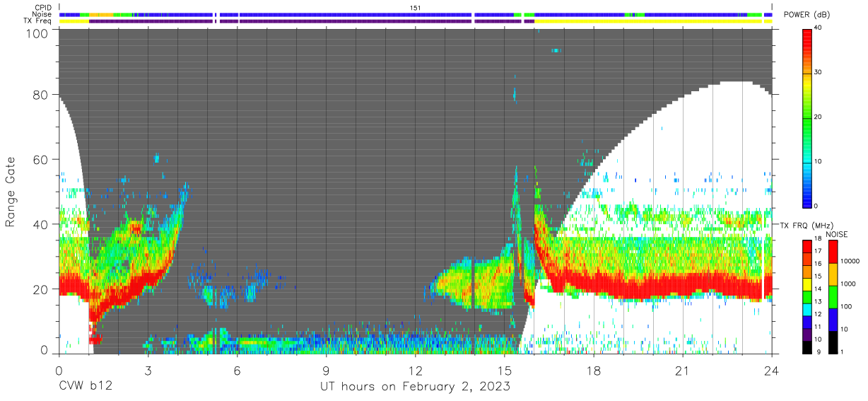
Task: Click the 9 tick on the UT hours axis
Action: point(327,371)
